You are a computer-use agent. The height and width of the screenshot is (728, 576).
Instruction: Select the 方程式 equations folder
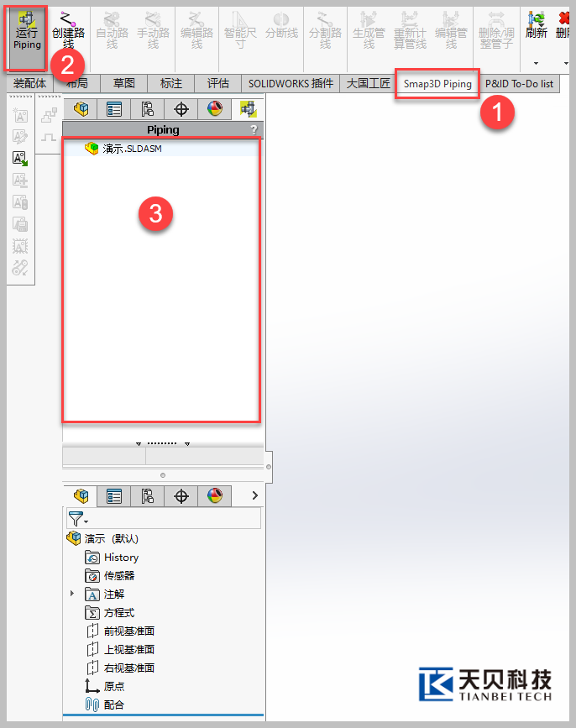(x=109, y=613)
